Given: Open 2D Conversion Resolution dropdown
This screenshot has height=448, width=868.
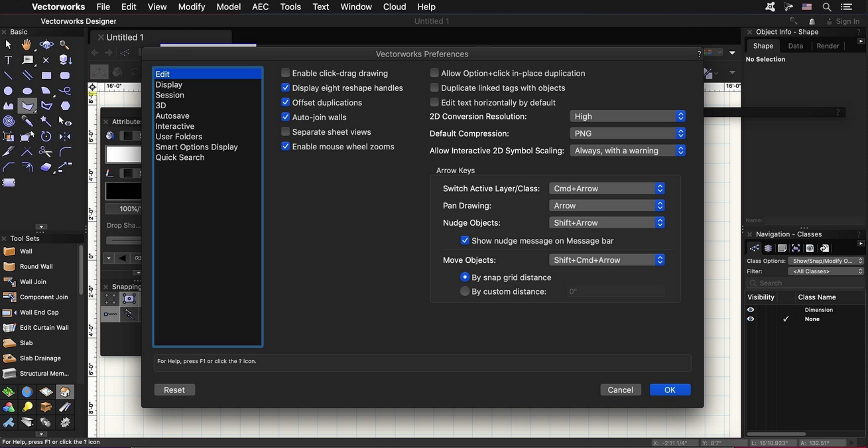Looking at the screenshot, I should (x=627, y=116).
